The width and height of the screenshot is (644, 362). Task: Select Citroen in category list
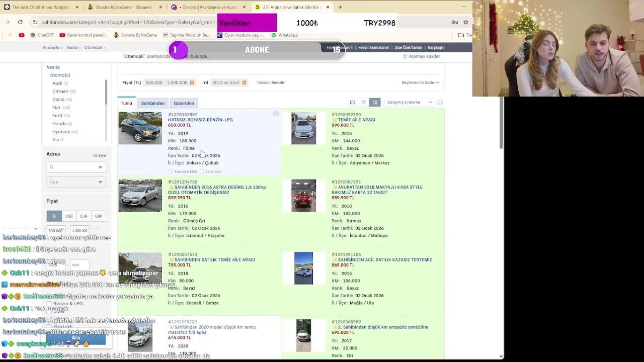[60, 92]
